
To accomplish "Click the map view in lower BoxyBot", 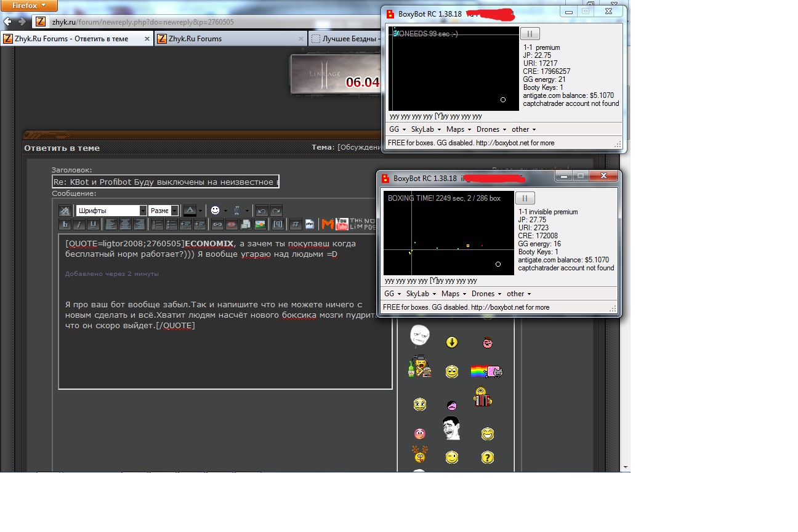I will tap(449, 233).
